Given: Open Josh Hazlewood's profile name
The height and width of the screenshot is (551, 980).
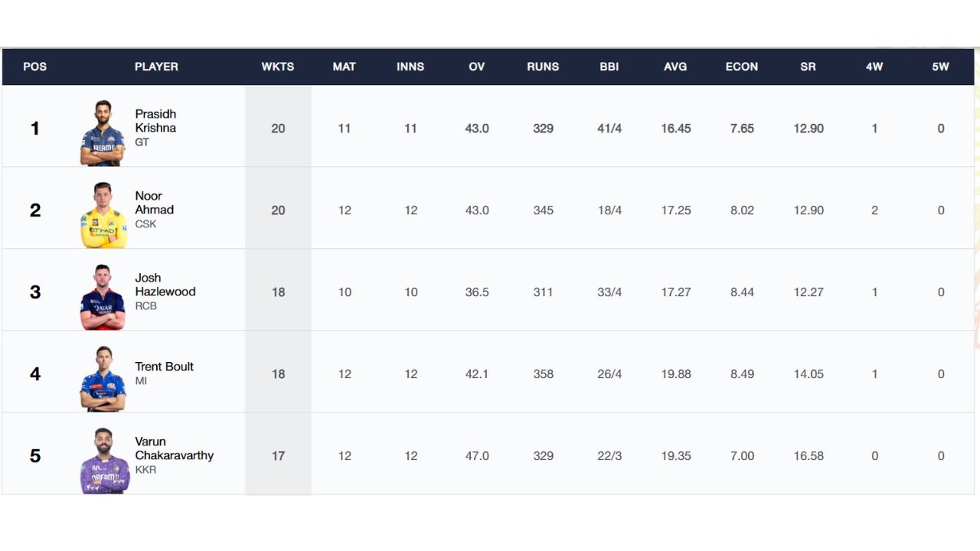Looking at the screenshot, I should [x=165, y=285].
